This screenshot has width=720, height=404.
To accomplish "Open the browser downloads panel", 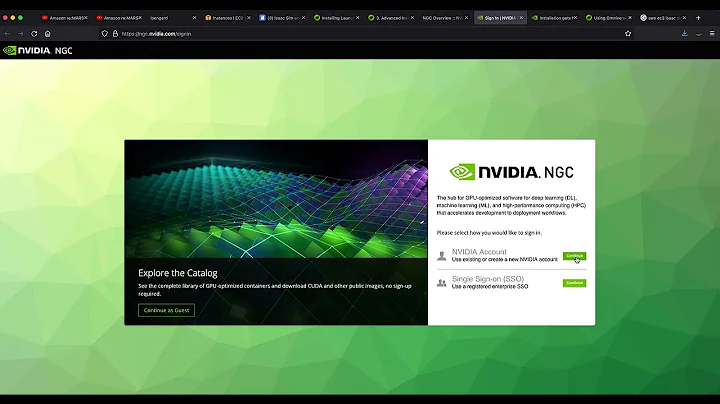I will click(x=684, y=34).
